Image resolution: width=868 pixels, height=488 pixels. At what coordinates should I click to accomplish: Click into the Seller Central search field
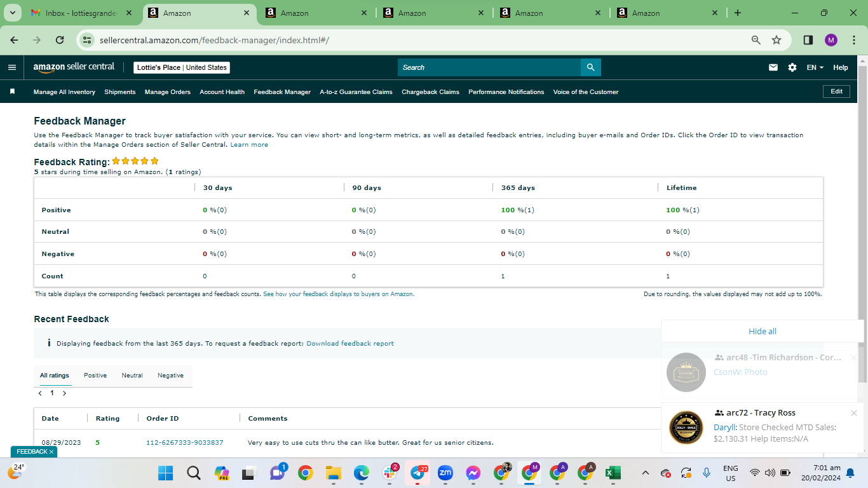tap(489, 67)
